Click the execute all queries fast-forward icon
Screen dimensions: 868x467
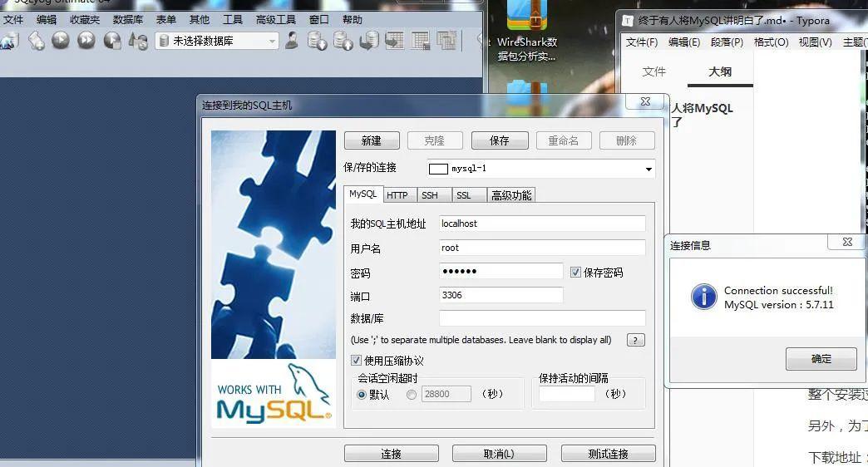pos(86,41)
